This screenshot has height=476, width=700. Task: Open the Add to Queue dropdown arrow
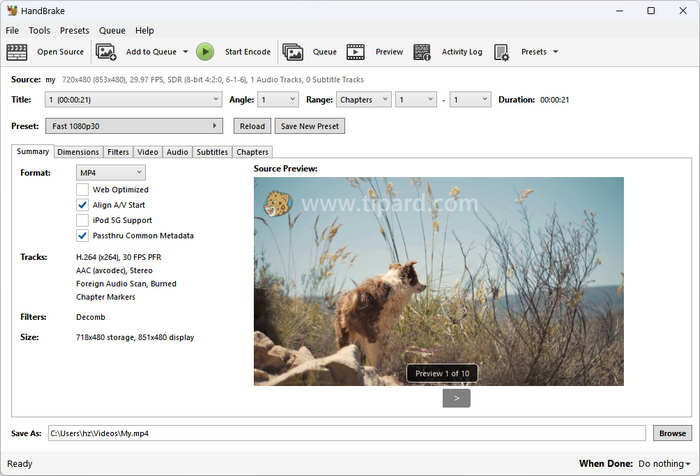coord(185,52)
